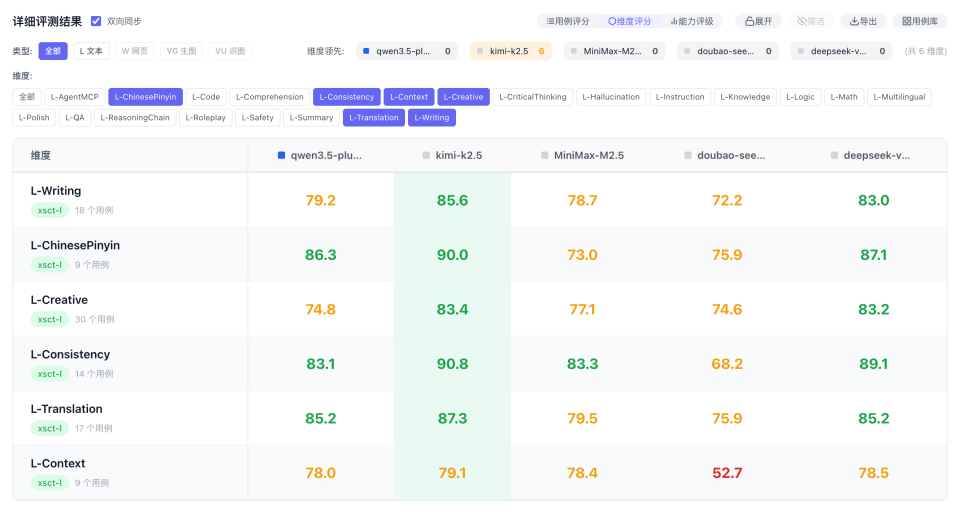This screenshot has width=960, height=511.
Task: Click the L-Translation row label
Action: point(67,409)
